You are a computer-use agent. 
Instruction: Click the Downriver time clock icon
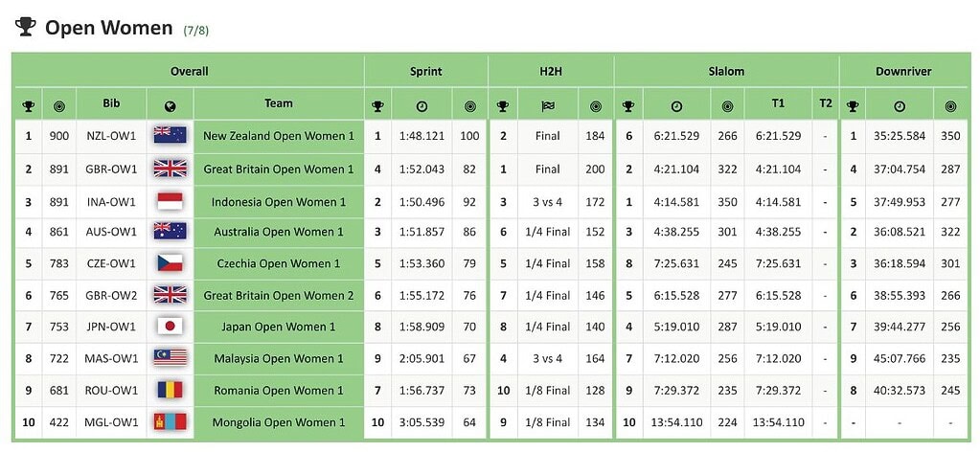[x=900, y=106]
